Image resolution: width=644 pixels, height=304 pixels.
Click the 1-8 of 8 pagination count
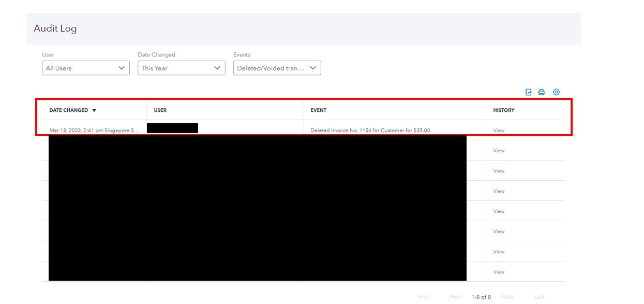(x=481, y=297)
